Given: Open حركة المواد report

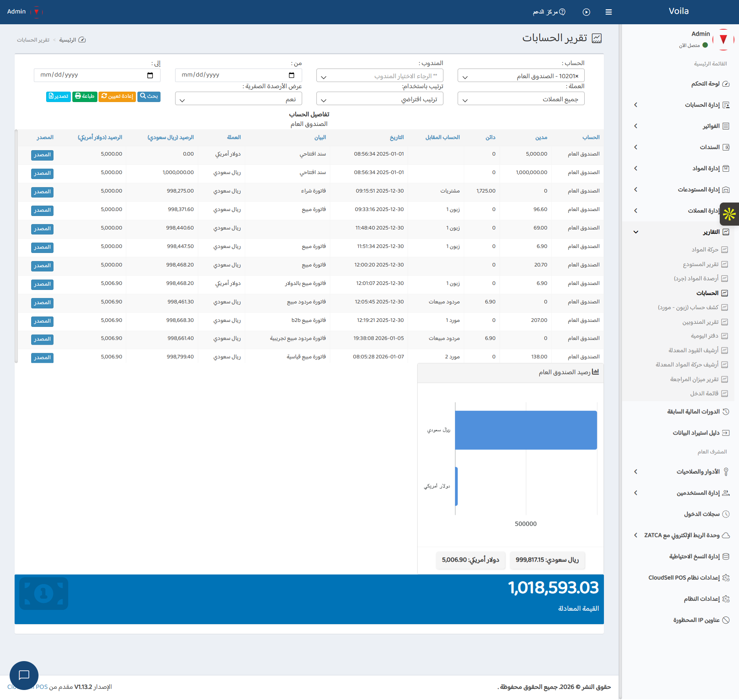Looking at the screenshot, I should point(709,250).
